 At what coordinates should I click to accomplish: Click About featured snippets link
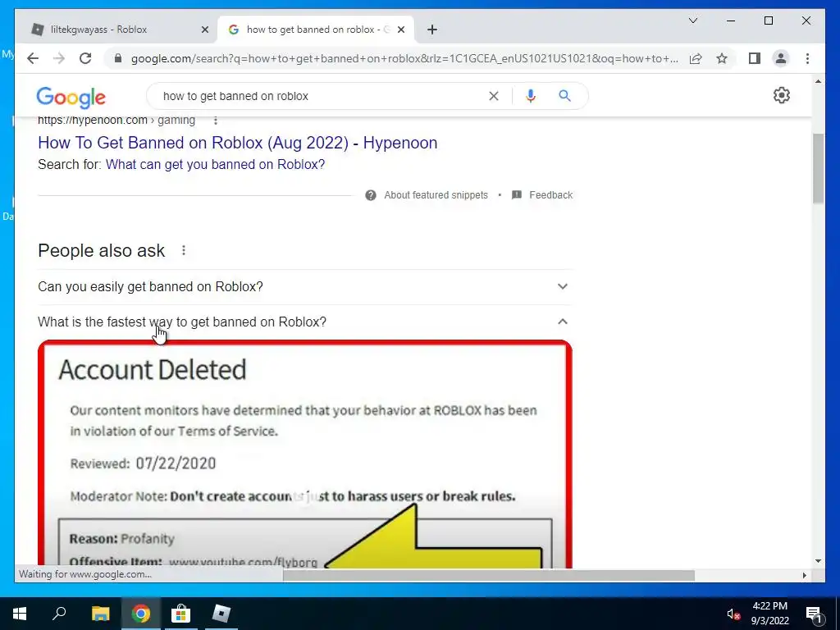(436, 195)
